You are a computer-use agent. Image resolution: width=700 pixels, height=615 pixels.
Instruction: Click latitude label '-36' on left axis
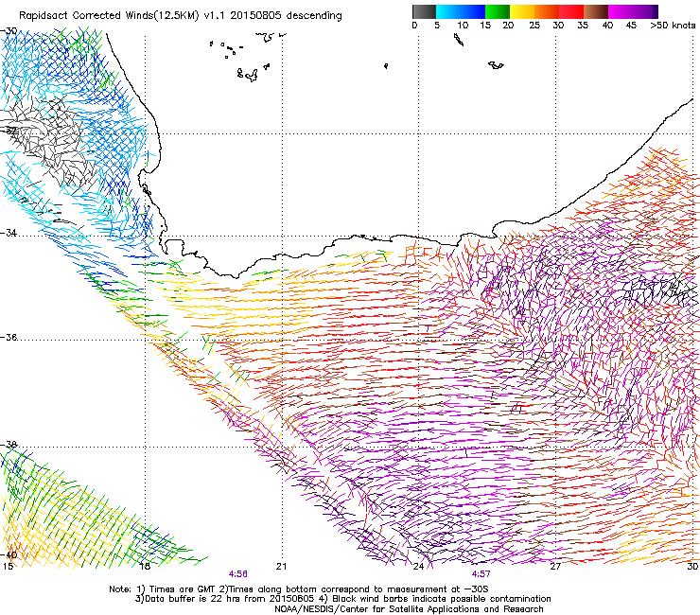[9, 337]
